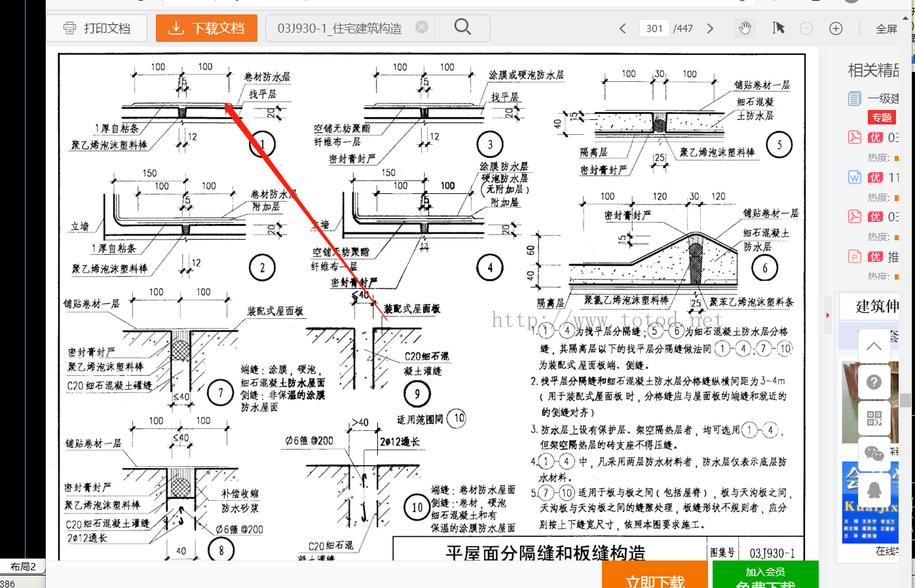Viewport: 915px width, 588px height.
Task: Zoom in with the plus circle icon
Action: 836,28
